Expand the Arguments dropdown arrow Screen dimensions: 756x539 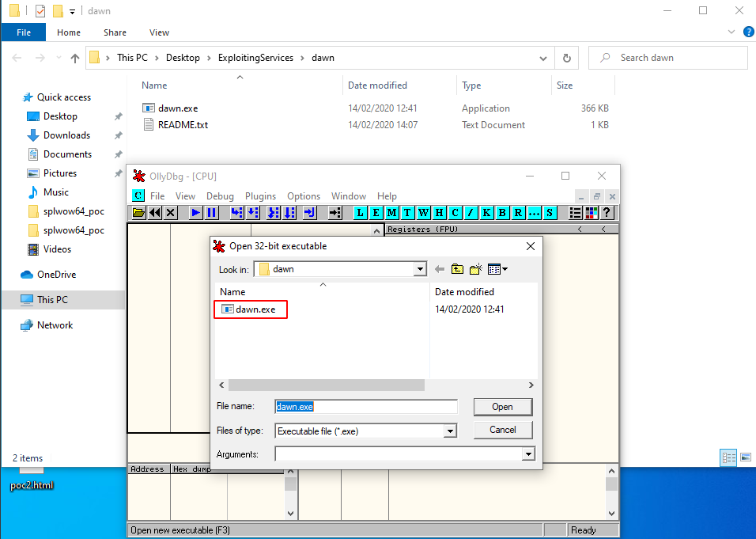528,454
